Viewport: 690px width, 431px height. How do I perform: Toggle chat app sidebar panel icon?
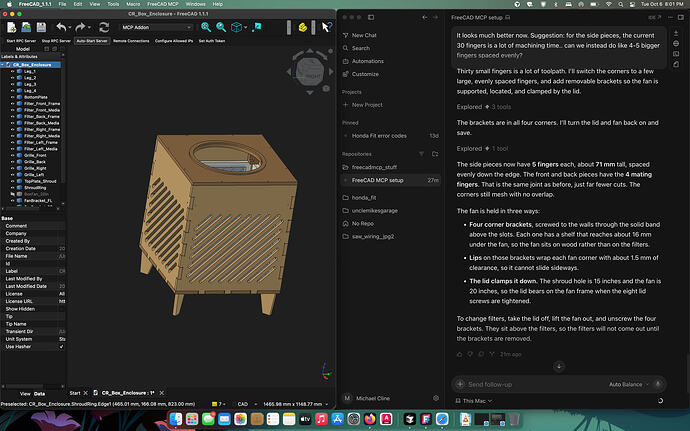371,17
